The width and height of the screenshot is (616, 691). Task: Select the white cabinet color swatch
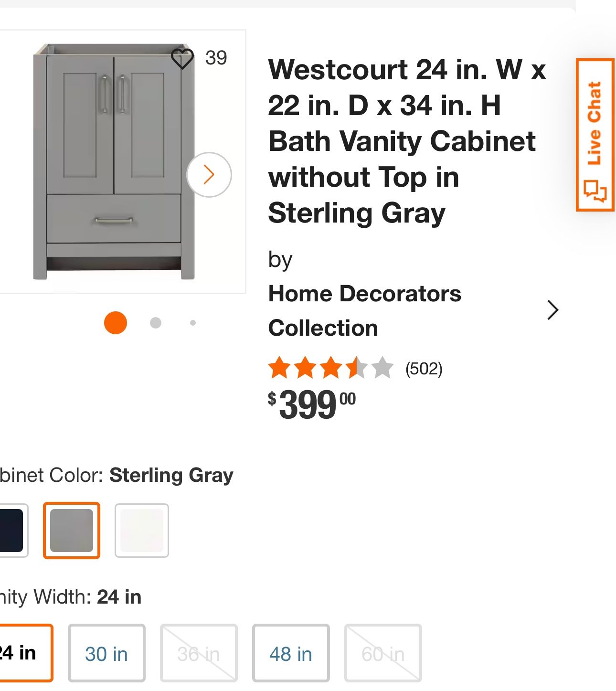(x=142, y=530)
